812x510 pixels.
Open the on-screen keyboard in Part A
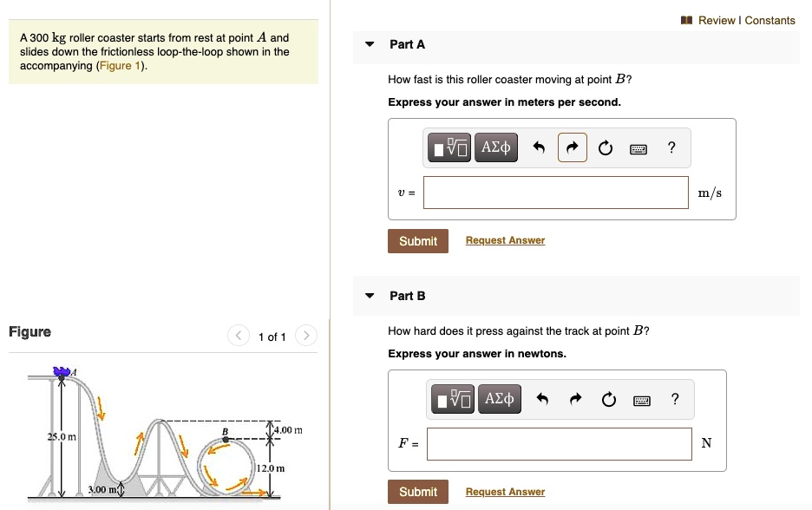(x=637, y=147)
